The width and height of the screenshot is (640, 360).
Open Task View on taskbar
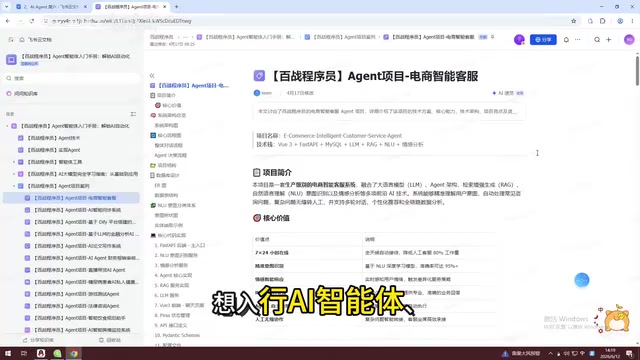click(x=24, y=353)
